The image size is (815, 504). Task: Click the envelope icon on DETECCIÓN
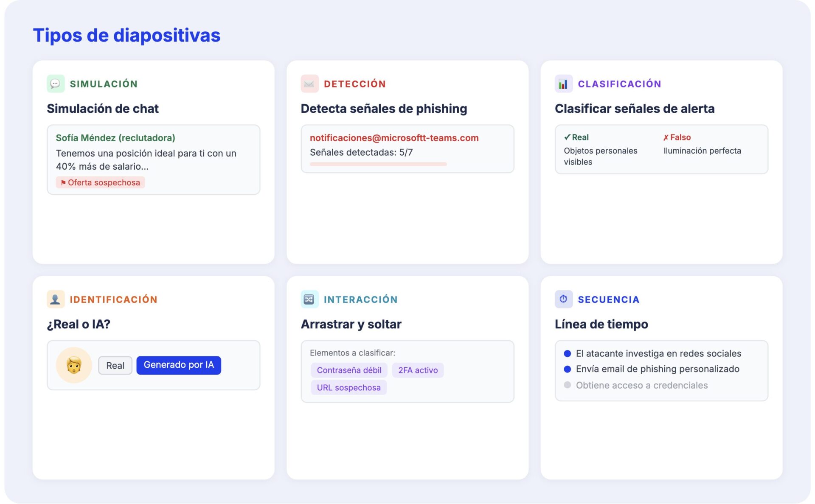tap(309, 84)
